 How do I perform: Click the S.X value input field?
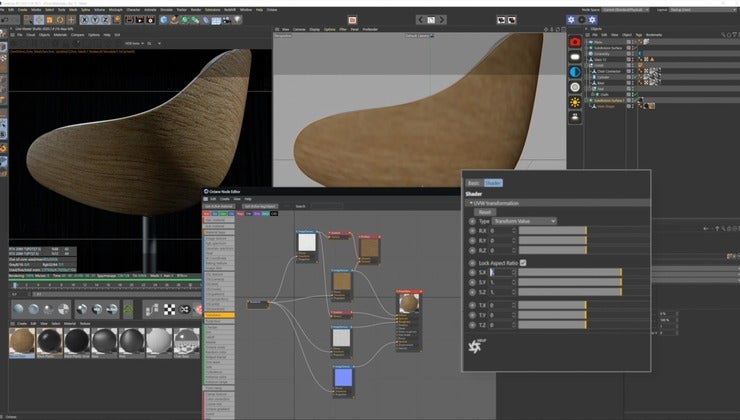500,272
